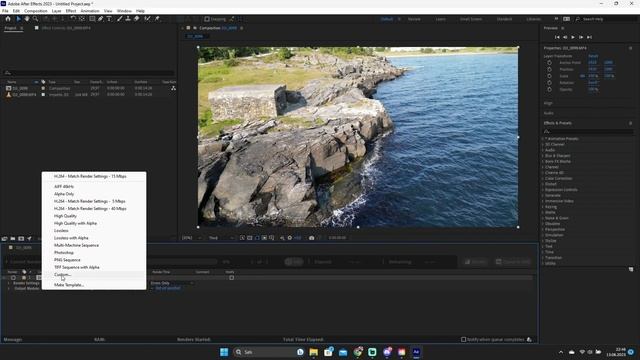The image size is (640, 360).
Task: Toggle Rotation stopwatch
Action: 549,82
